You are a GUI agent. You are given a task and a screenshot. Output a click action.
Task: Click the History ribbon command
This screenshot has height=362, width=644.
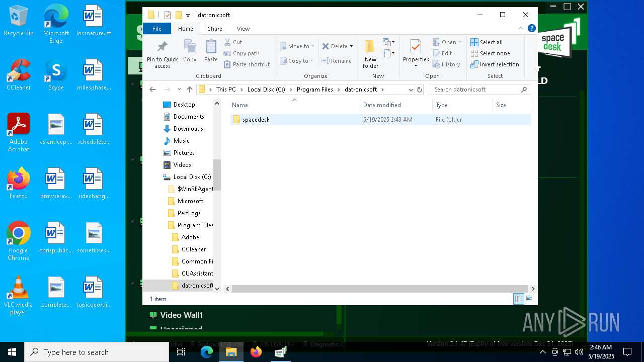tap(446, 64)
